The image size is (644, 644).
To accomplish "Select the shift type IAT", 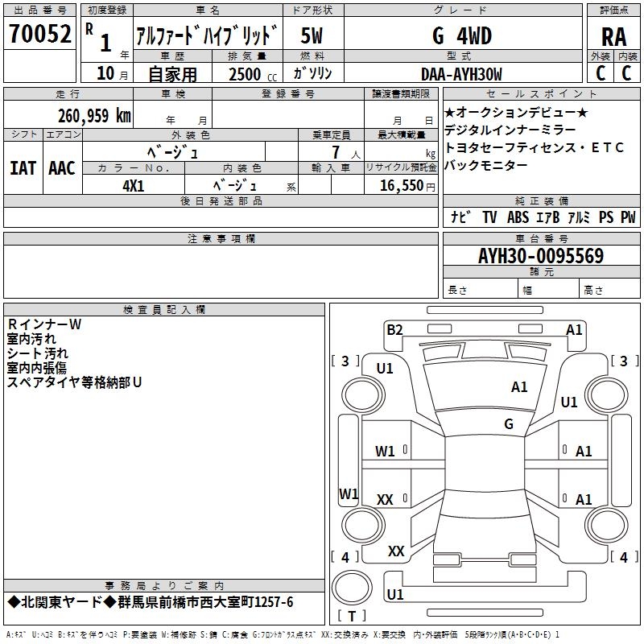I will pos(23,168).
